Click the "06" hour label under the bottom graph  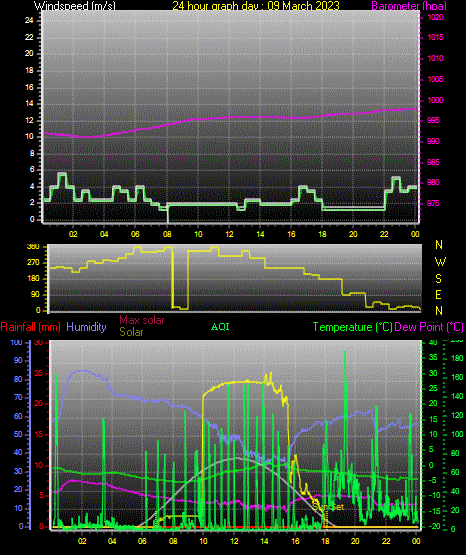pyautogui.click(x=142, y=541)
